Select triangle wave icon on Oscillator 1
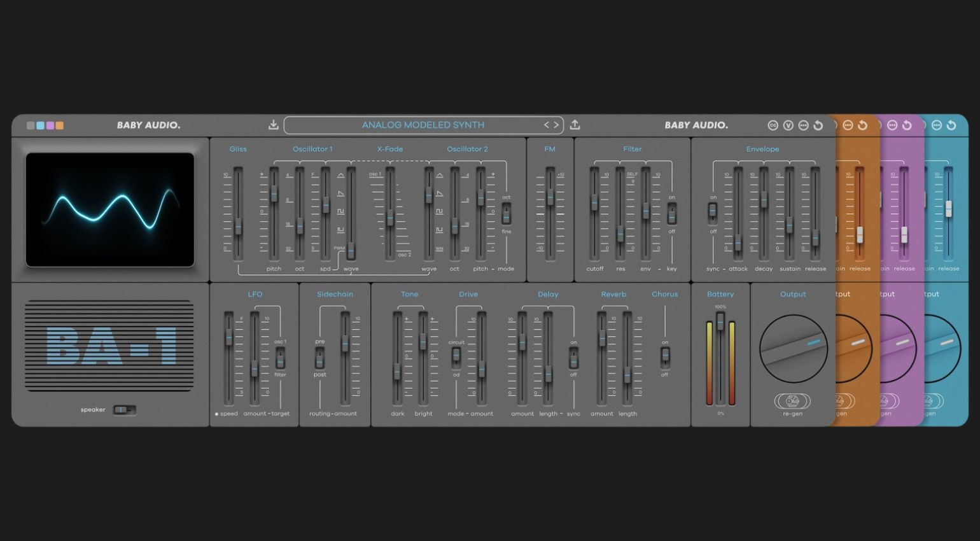 [x=340, y=175]
